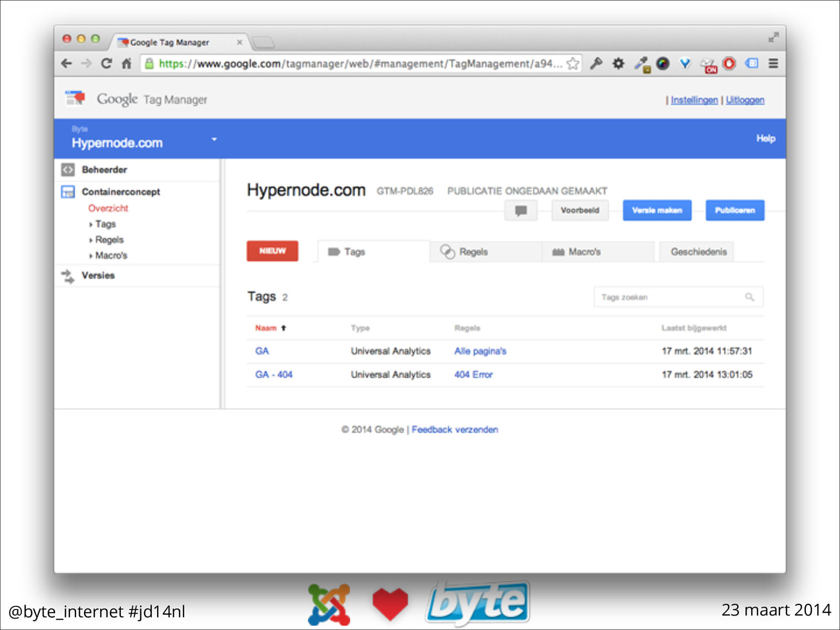Click the GTM-PDL826 container ID
Image resolution: width=840 pixels, height=630 pixels.
pyautogui.click(x=405, y=191)
